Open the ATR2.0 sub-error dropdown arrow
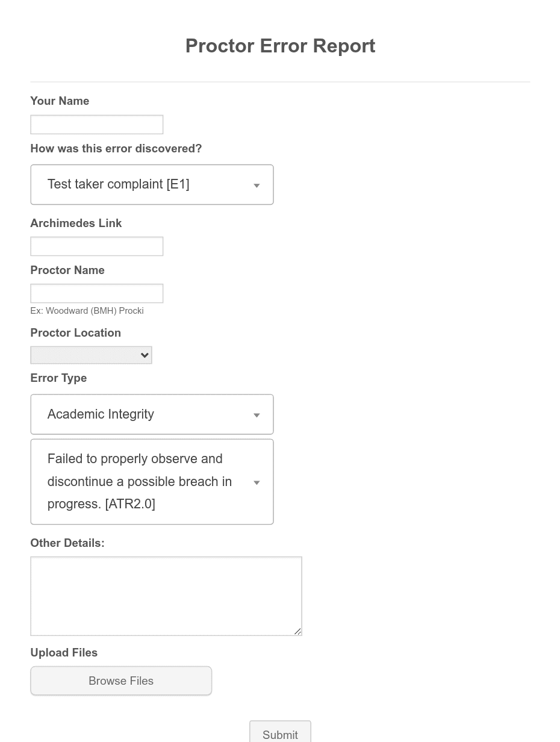Screen dimensions: 560x742 tap(257, 482)
